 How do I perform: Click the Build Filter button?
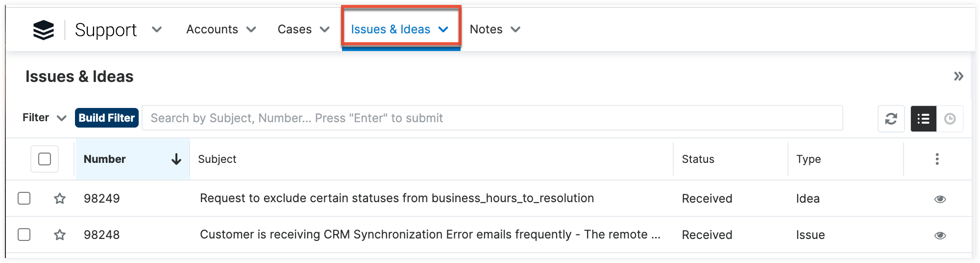tap(107, 118)
